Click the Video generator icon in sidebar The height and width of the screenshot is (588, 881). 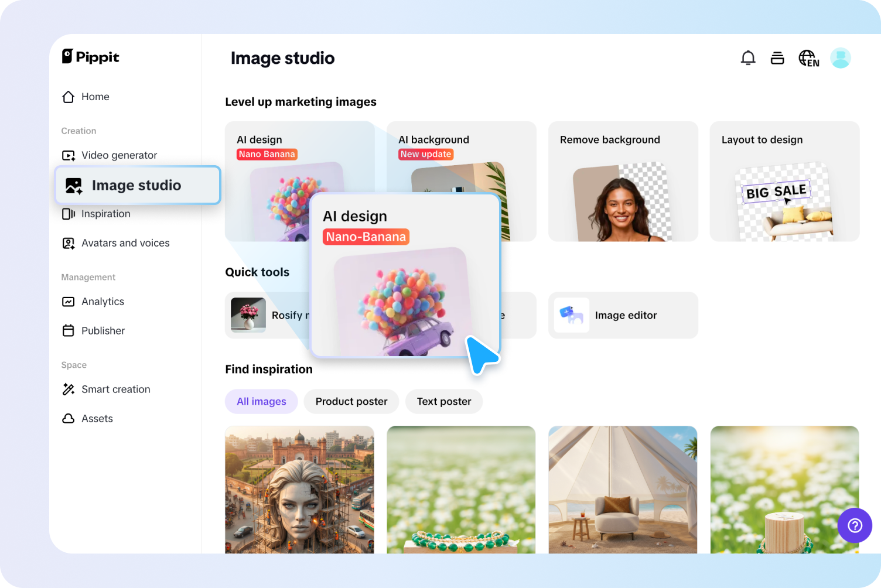(x=69, y=155)
